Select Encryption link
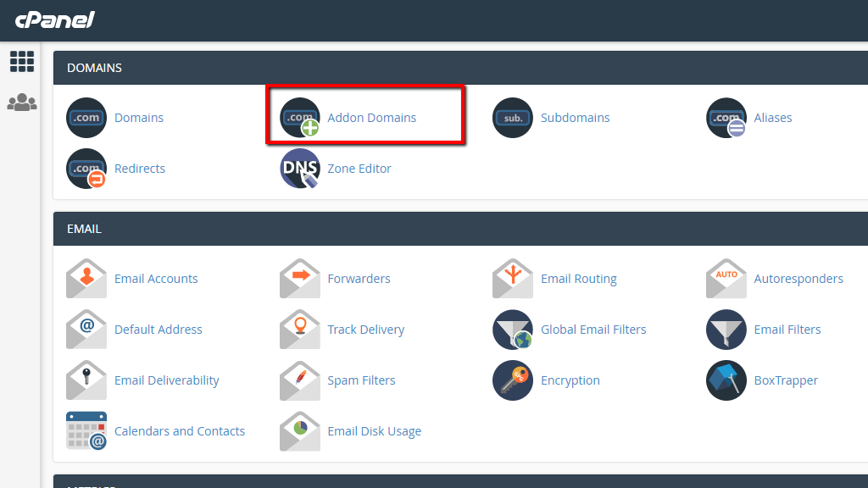The height and width of the screenshot is (488, 868). [570, 380]
